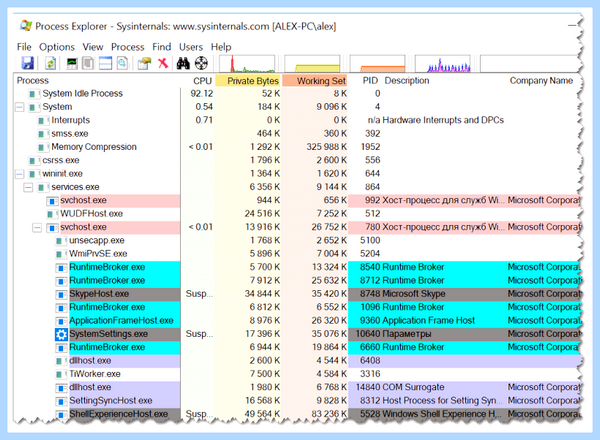Open the View menu
This screenshot has height=440, width=600.
(x=93, y=47)
